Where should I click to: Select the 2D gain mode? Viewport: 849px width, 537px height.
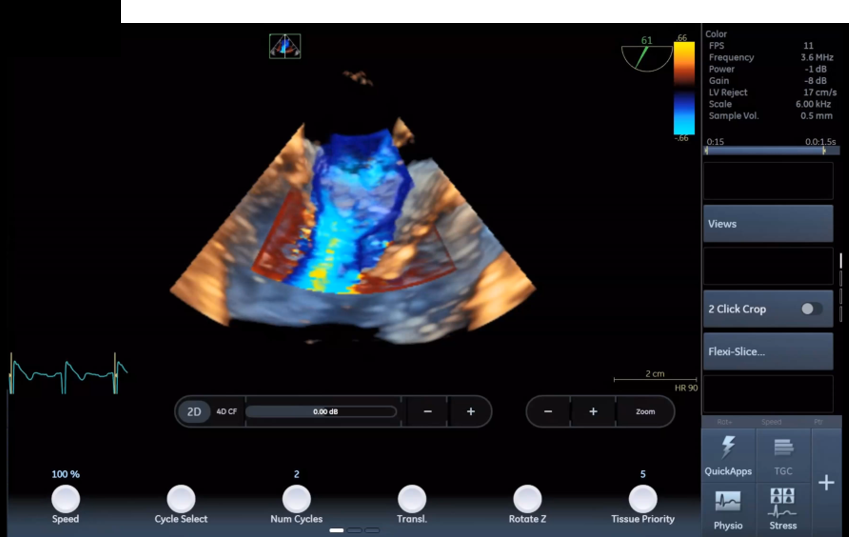194,412
